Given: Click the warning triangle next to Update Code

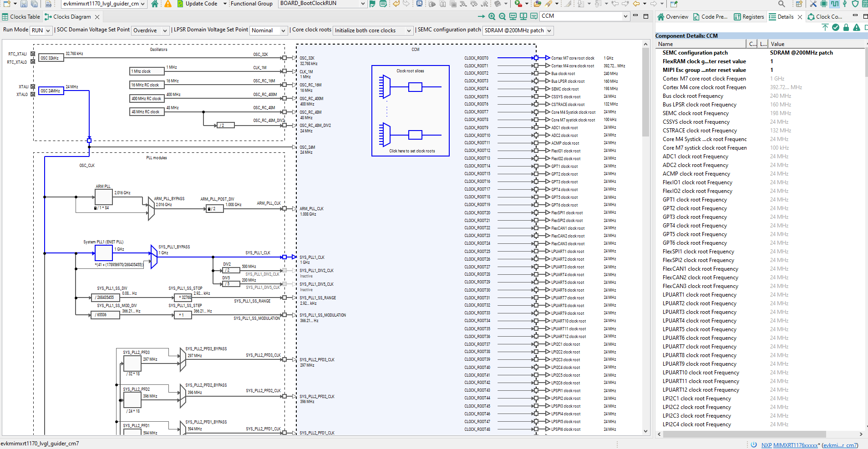Looking at the screenshot, I should point(167,4).
